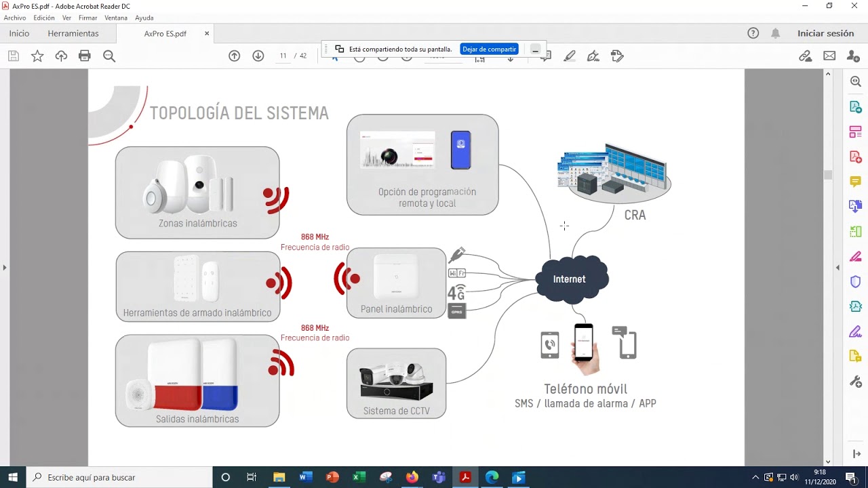Viewport: 868px width, 488px height.
Task: Open Excel from the taskbar
Action: 359,477
